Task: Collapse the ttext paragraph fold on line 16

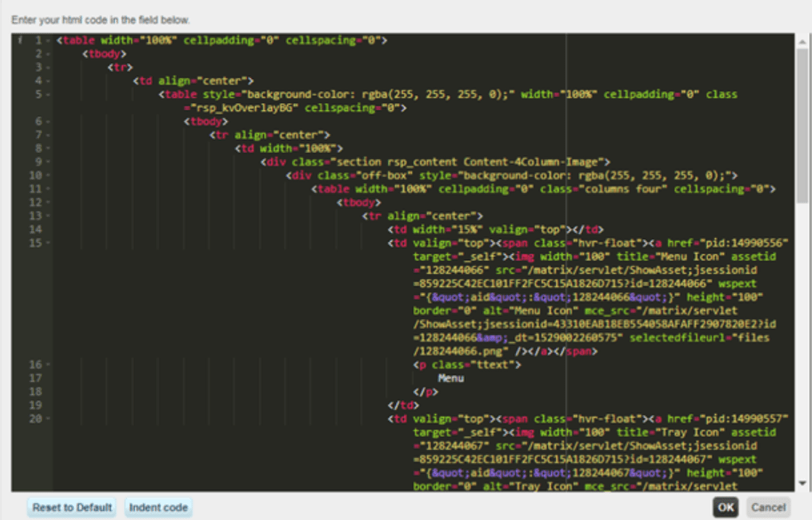Action: coord(48,365)
